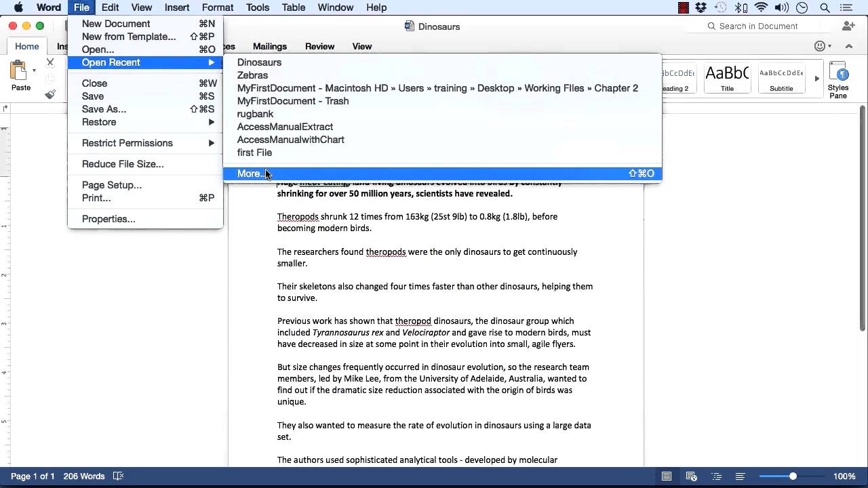Image resolution: width=868 pixels, height=488 pixels.
Task: Open recent file AccessManualExtract
Action: (442, 127)
